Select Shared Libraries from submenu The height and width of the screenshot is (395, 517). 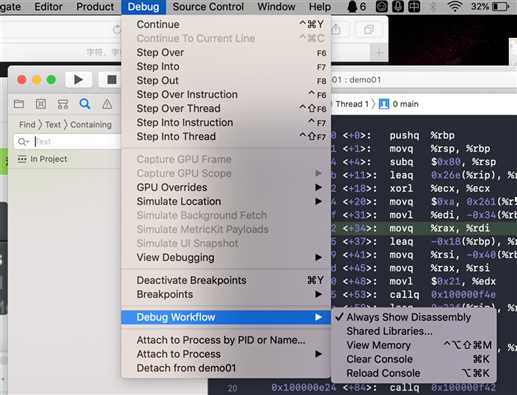[x=413, y=331]
